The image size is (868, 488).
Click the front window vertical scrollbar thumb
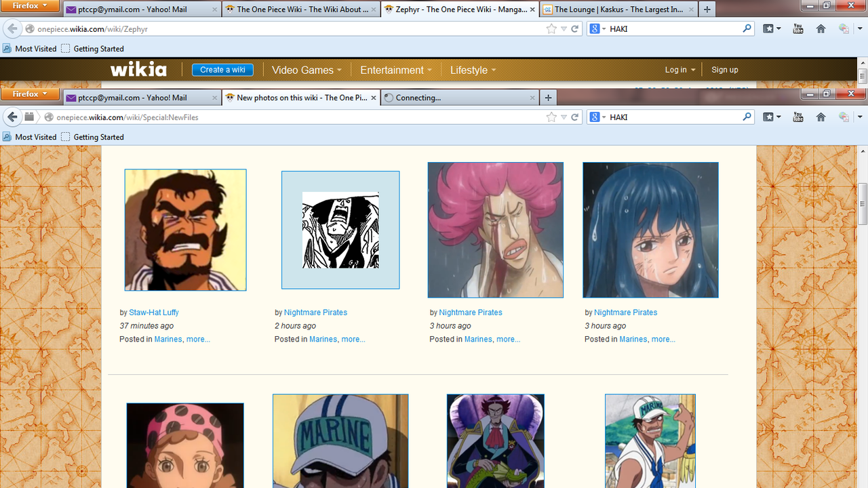pyautogui.click(x=863, y=204)
